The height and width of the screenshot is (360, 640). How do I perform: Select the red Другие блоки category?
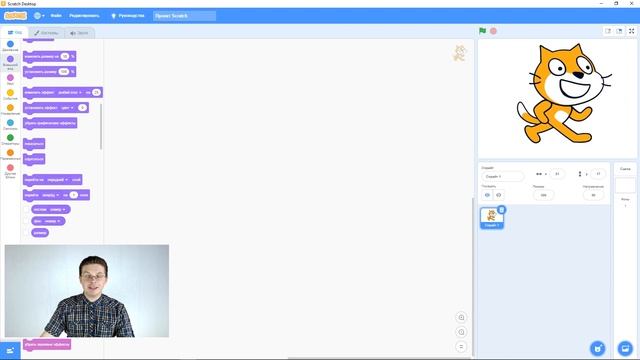pos(10,171)
